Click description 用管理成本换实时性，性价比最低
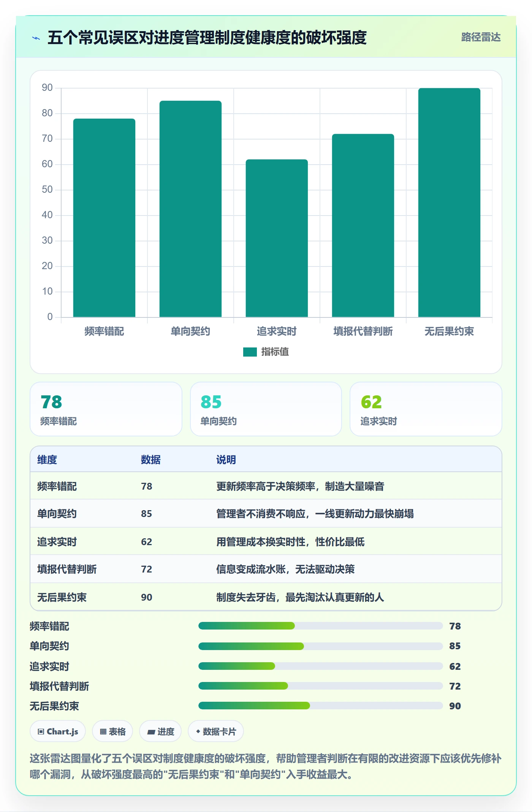The width and height of the screenshot is (532, 812). click(x=290, y=542)
